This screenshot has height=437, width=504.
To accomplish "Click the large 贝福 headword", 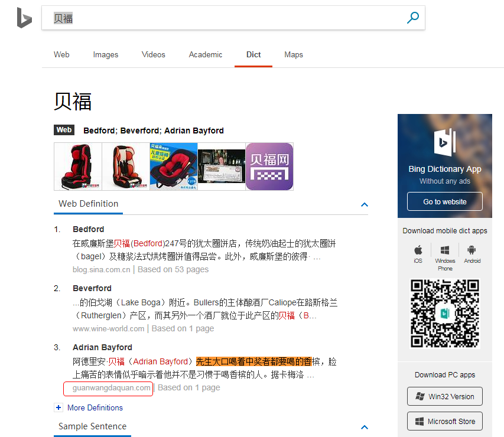I will [x=73, y=102].
